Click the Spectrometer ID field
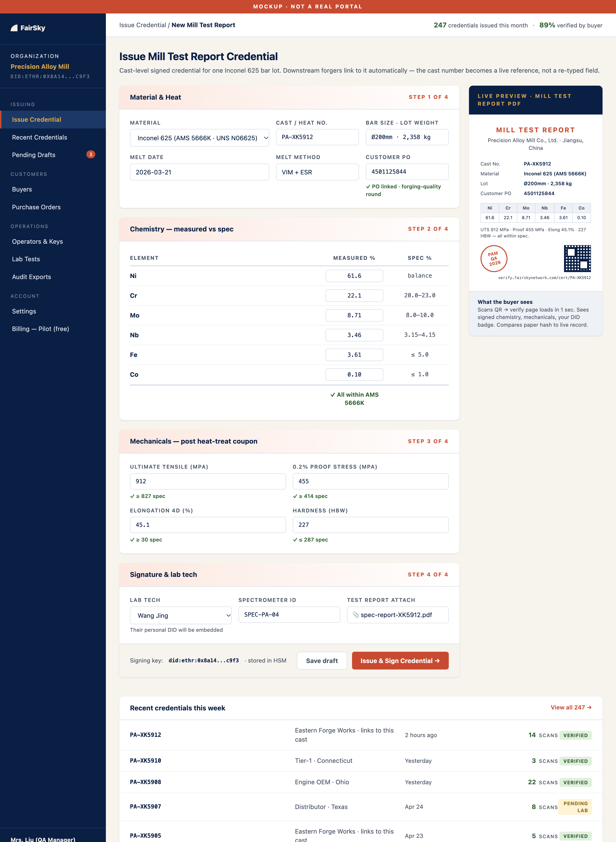Screen dimensions: 616x842 pyautogui.click(x=289, y=615)
